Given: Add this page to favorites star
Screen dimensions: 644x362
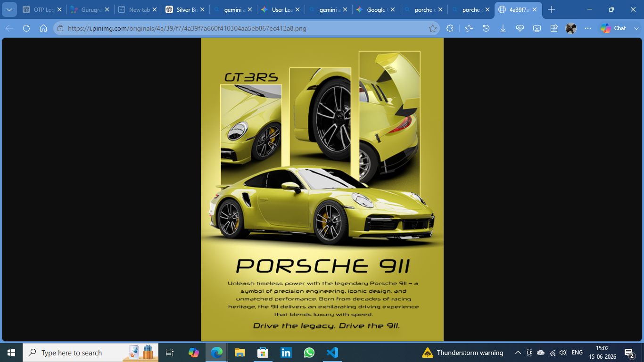Looking at the screenshot, I should pyautogui.click(x=432, y=28).
